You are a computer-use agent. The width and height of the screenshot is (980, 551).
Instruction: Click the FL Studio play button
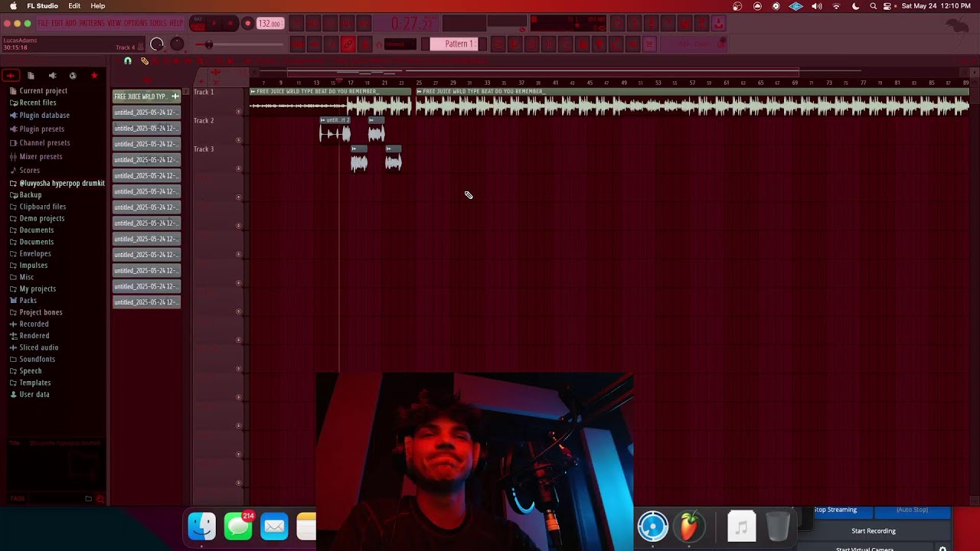(214, 24)
